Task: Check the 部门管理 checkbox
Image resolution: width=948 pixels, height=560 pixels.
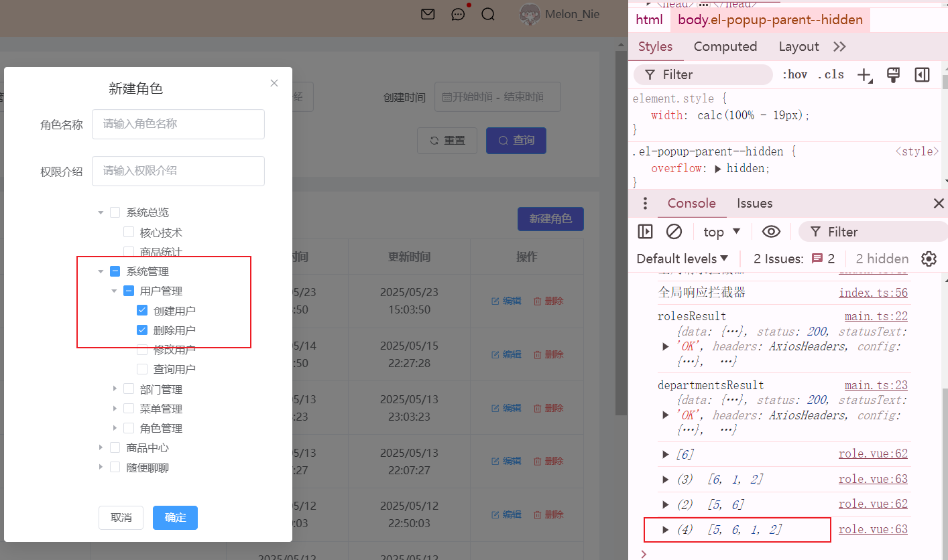Action: (x=128, y=389)
